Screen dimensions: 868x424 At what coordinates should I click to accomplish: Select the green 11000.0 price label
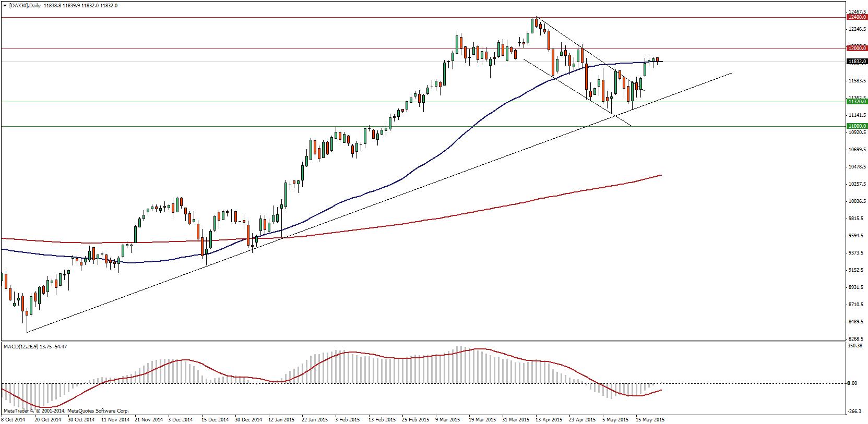point(858,126)
